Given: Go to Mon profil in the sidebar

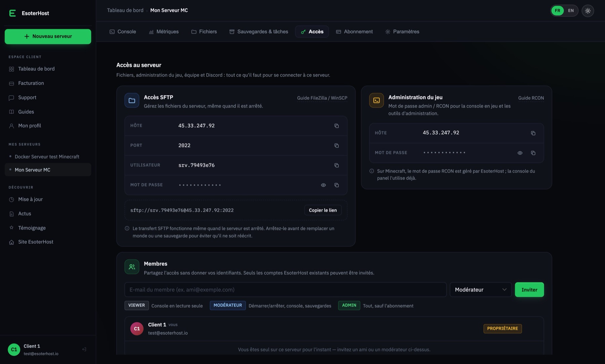Looking at the screenshot, I should click(48, 126).
